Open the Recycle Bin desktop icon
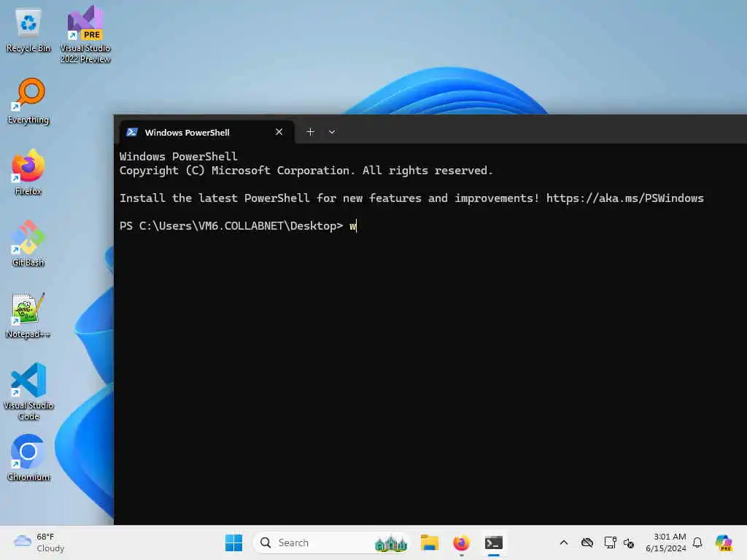This screenshot has width=747, height=560. point(28,29)
